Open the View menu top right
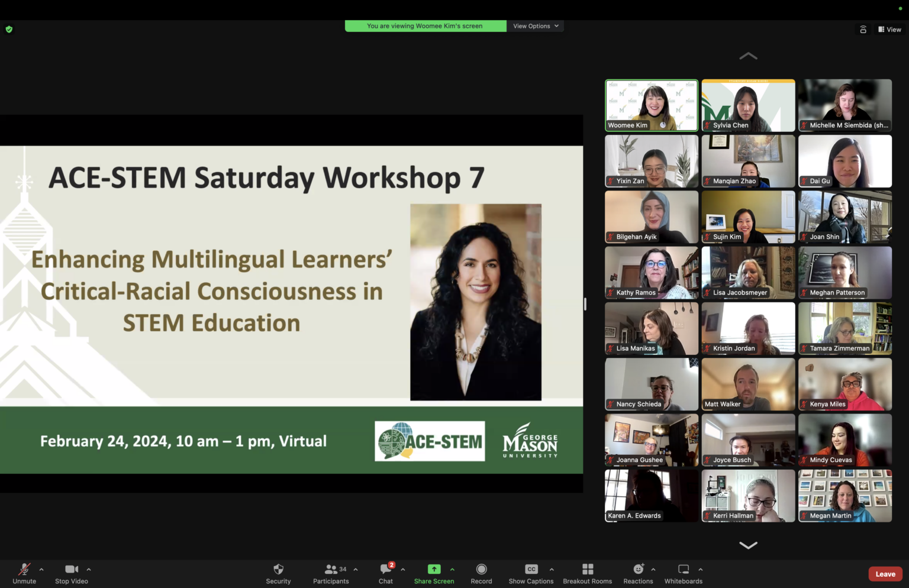The width and height of the screenshot is (909, 588). pyautogui.click(x=889, y=29)
